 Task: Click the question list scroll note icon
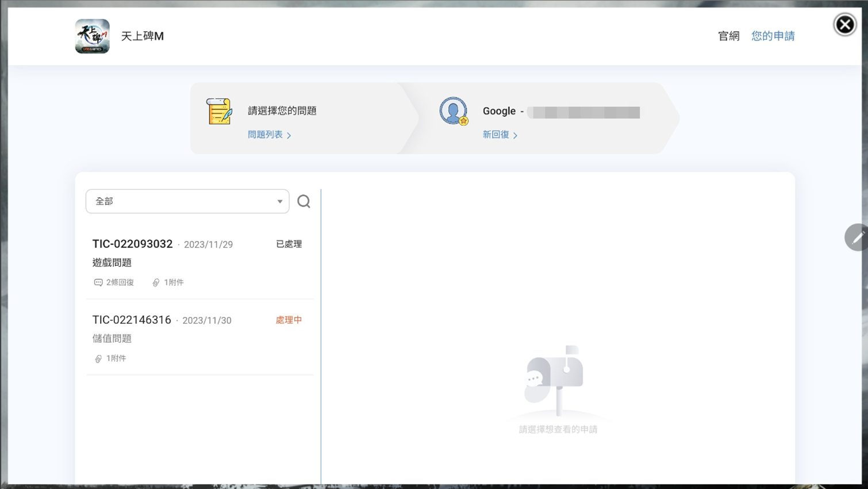[219, 111]
